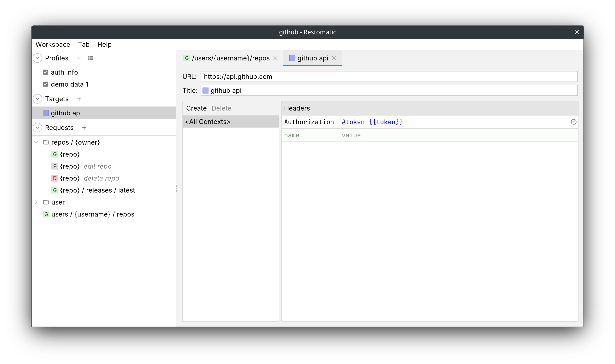Collapse the Targets section
The width and height of the screenshot is (615, 364).
(37, 99)
